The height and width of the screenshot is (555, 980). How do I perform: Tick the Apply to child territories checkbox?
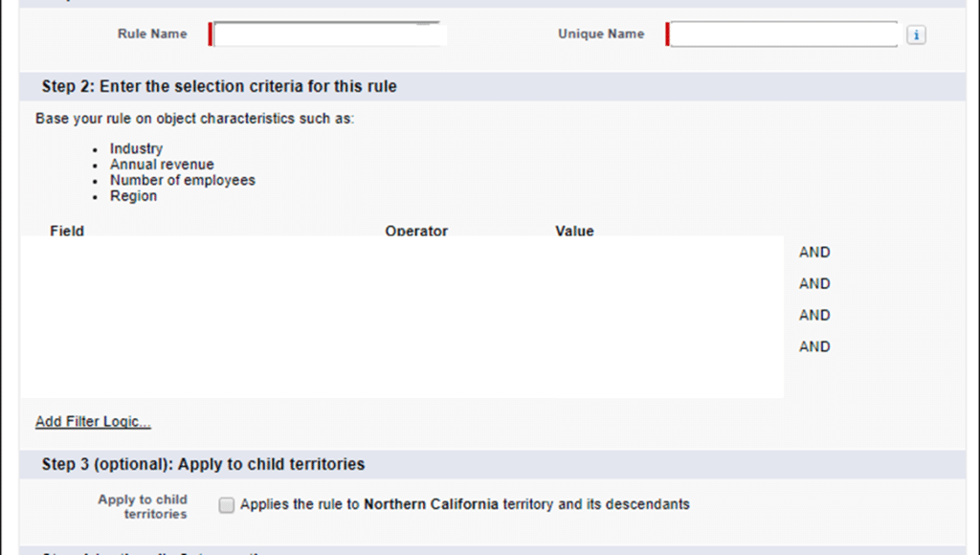click(x=226, y=505)
